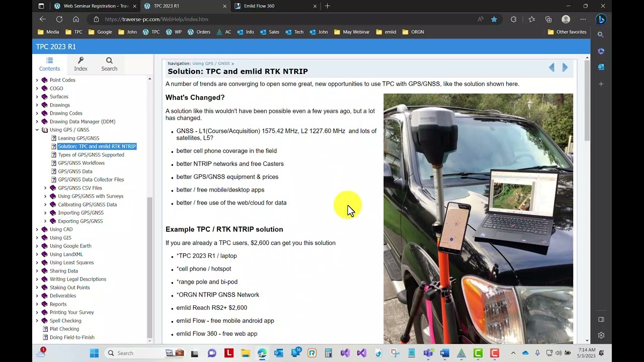
Task: Click TPC 2023 R1 header title
Action: pos(56,46)
